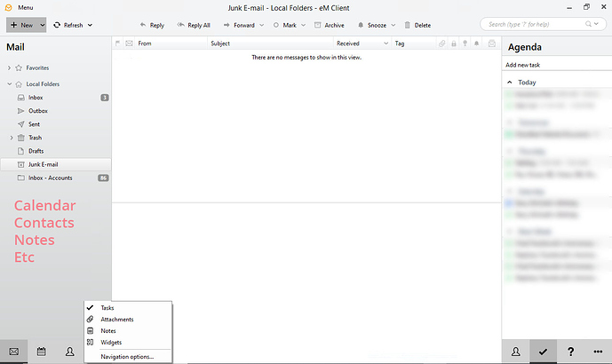Sort by snooze bell column
Image resolution: width=612 pixels, height=364 pixels.
click(x=477, y=44)
